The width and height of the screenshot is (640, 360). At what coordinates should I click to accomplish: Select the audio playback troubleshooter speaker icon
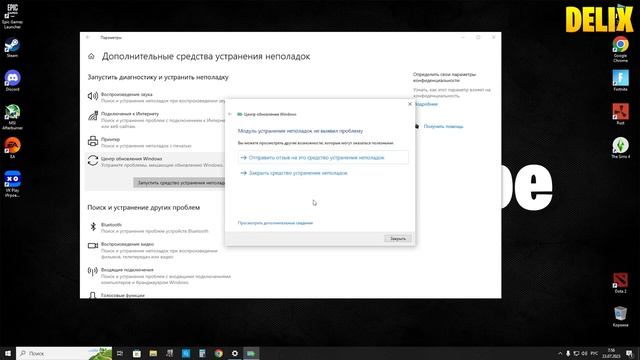click(93, 96)
